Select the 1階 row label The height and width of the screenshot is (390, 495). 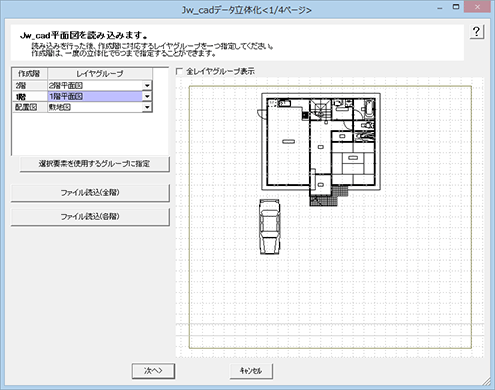tap(30, 96)
